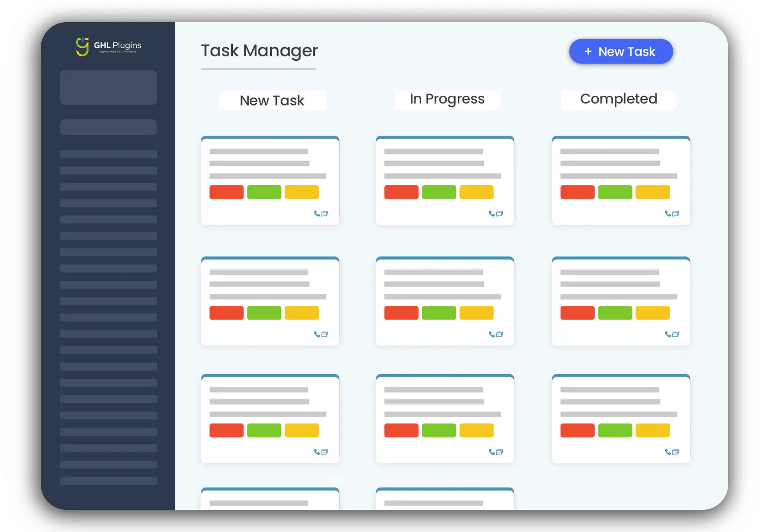Click the phone icon on first In Progress card
Image resolution: width=769 pixels, height=532 pixels.
tap(491, 214)
